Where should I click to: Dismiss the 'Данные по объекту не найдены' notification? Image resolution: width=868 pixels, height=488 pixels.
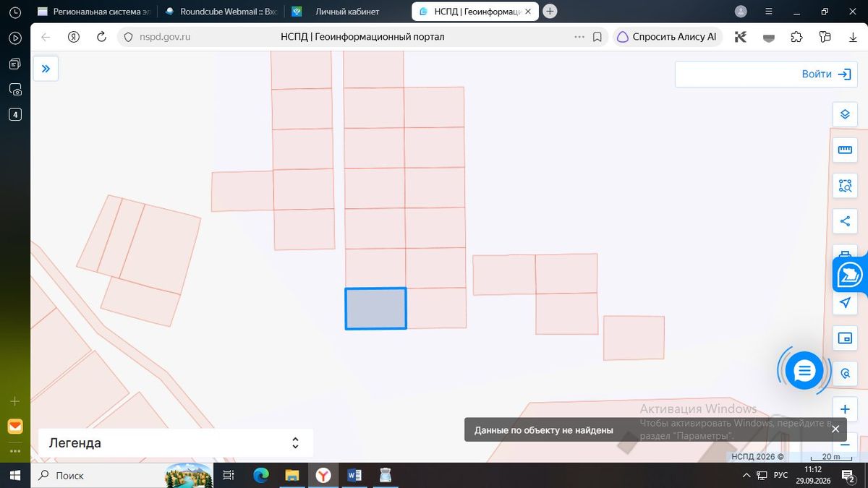click(x=835, y=429)
